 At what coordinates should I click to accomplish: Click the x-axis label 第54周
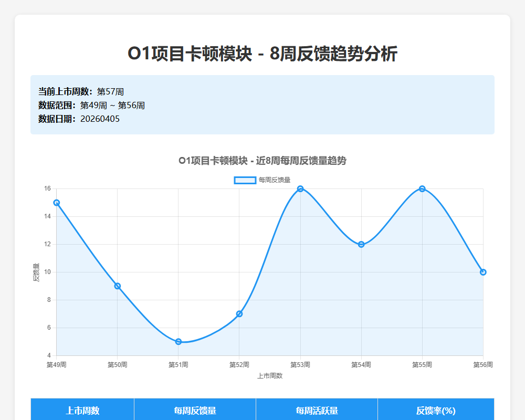(x=361, y=365)
